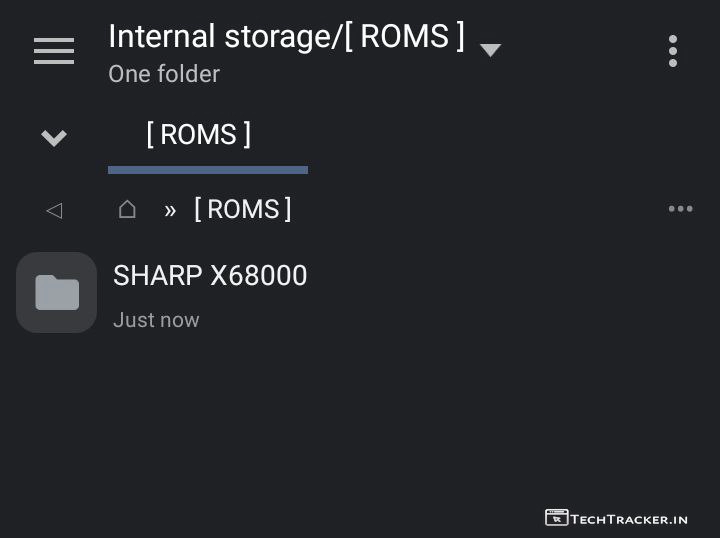The image size is (720, 538).
Task: Click the "One folder" subtitle text
Action: click(164, 74)
